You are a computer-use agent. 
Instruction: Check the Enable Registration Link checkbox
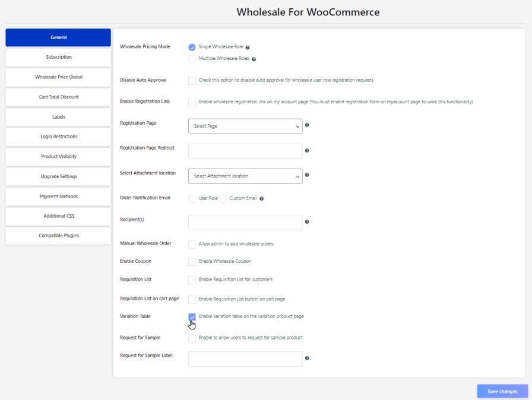(x=192, y=102)
